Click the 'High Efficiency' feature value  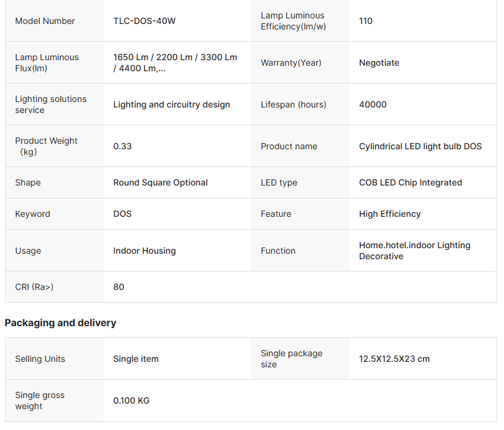[390, 214]
